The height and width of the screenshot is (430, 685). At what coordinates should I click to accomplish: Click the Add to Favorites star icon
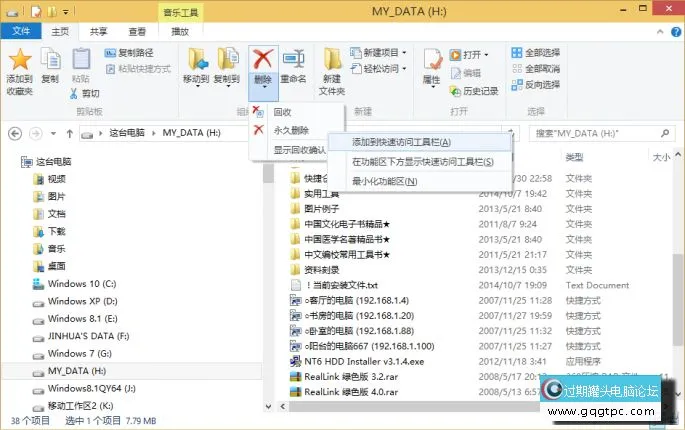coord(20,59)
